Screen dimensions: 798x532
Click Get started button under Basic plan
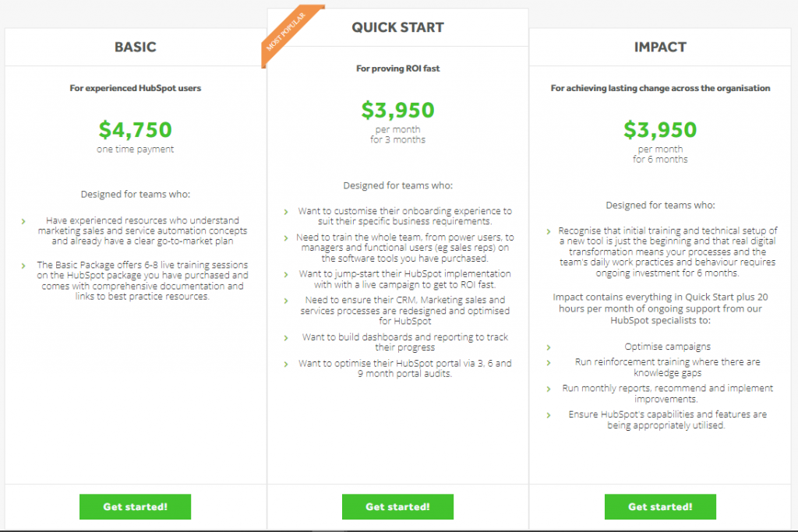(135, 506)
